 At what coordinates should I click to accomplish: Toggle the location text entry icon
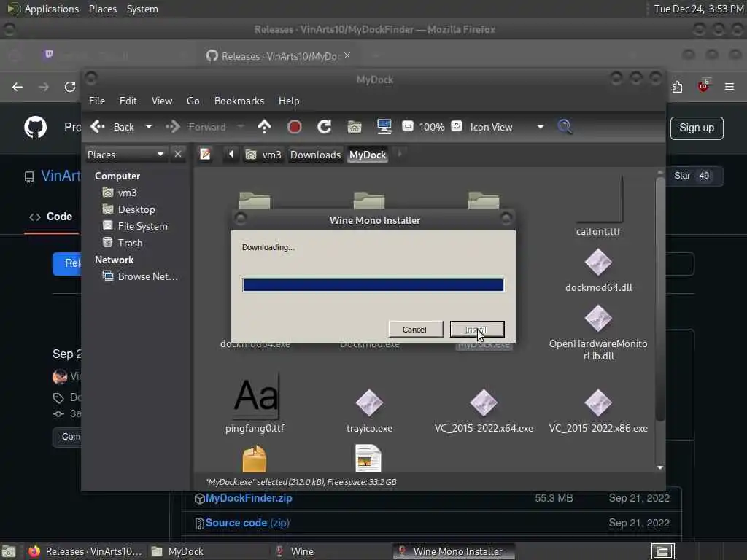(x=205, y=155)
